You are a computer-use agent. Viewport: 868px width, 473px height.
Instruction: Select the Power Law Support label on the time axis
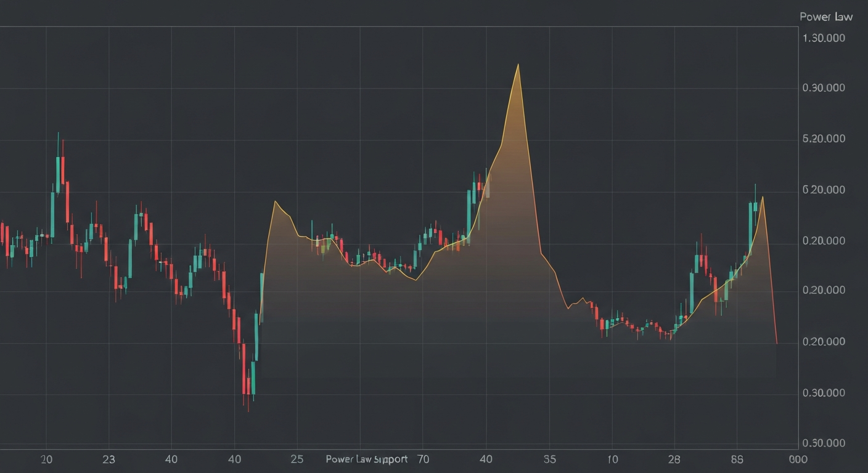pos(367,459)
